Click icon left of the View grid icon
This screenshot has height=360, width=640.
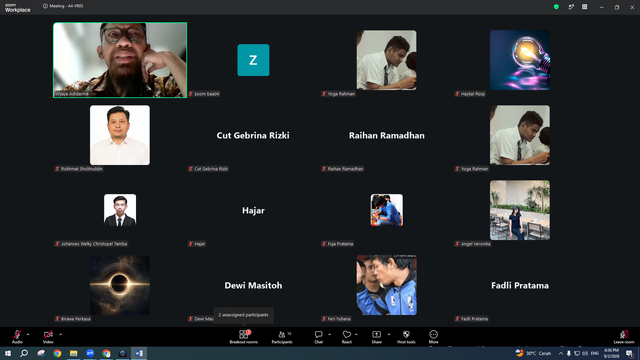(x=571, y=7)
